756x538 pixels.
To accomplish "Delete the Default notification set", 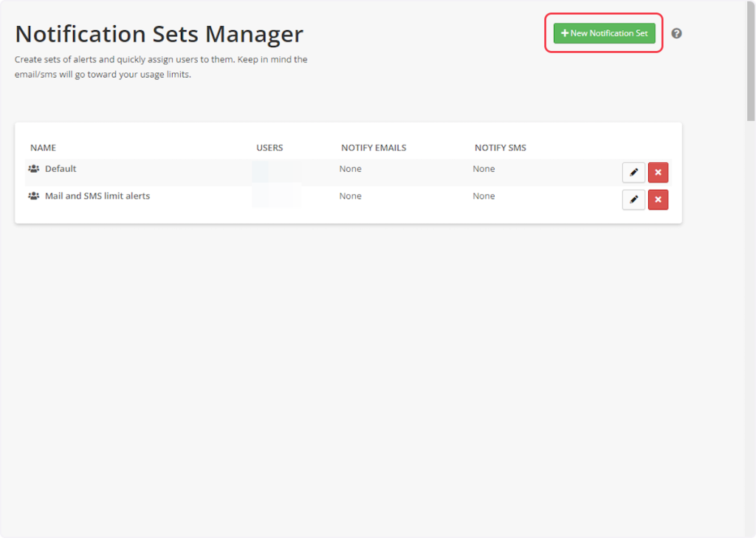I will (658, 173).
